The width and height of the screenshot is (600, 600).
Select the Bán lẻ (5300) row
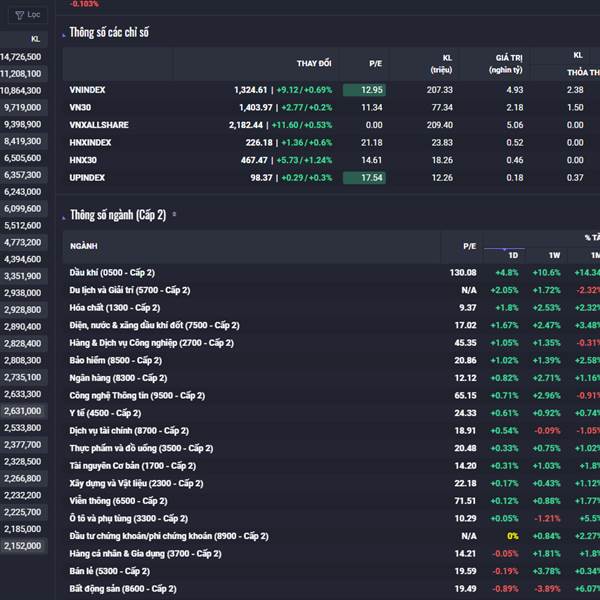click(331, 572)
